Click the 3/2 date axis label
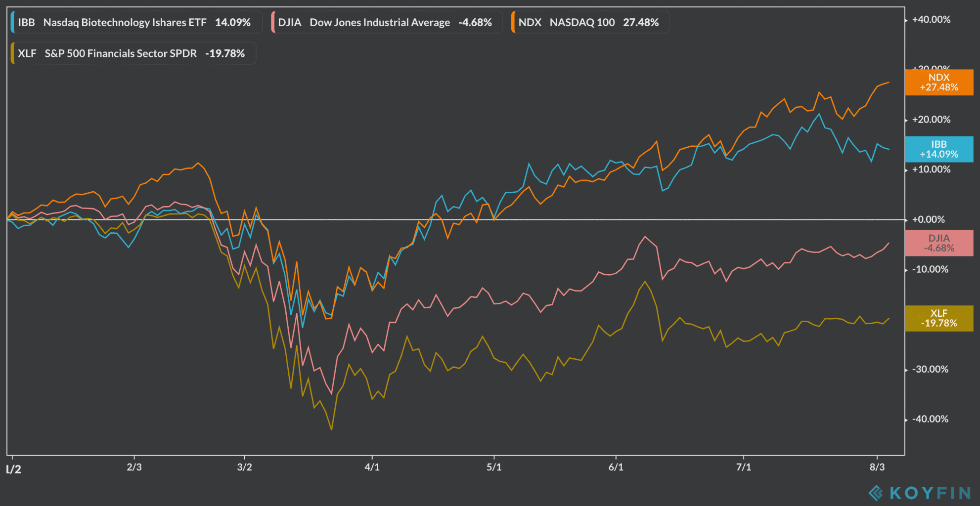 tap(244, 467)
